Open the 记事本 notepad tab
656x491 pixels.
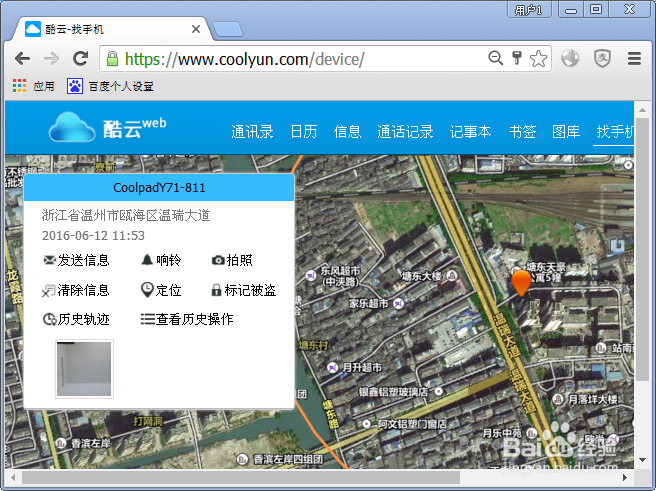(x=470, y=132)
